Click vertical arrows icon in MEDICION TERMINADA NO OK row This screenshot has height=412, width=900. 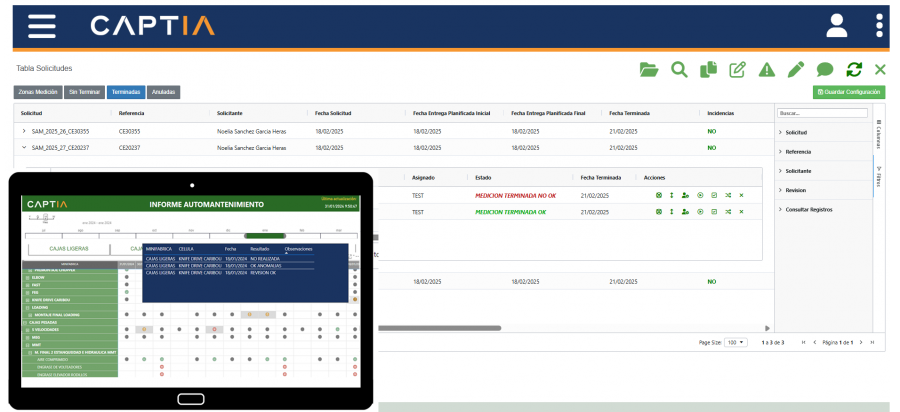click(672, 196)
